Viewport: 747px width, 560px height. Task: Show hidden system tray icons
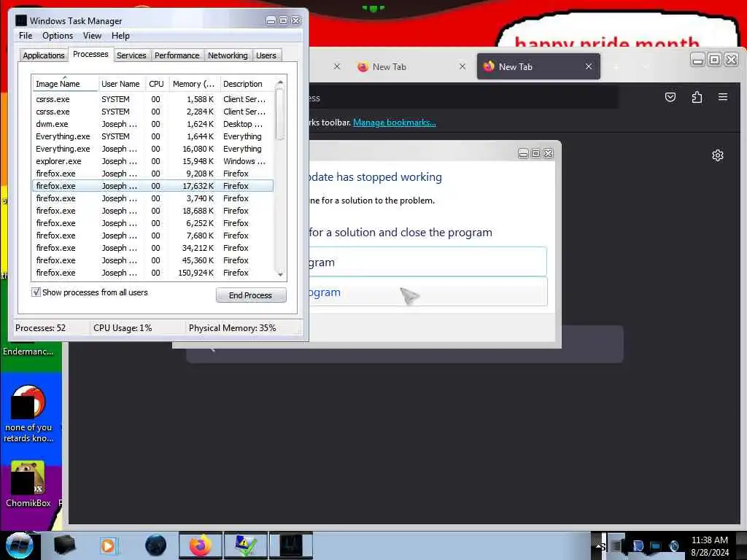tap(598, 545)
